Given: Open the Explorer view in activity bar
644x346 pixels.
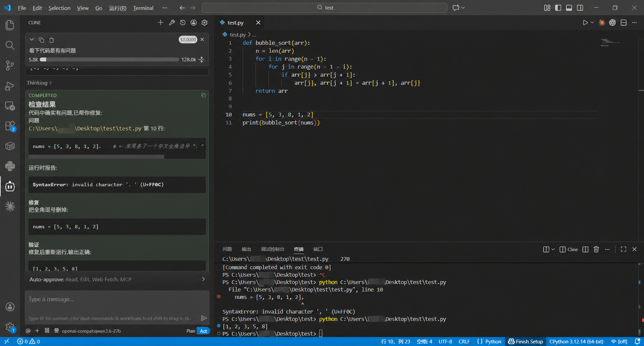Looking at the screenshot, I should 10,25.
